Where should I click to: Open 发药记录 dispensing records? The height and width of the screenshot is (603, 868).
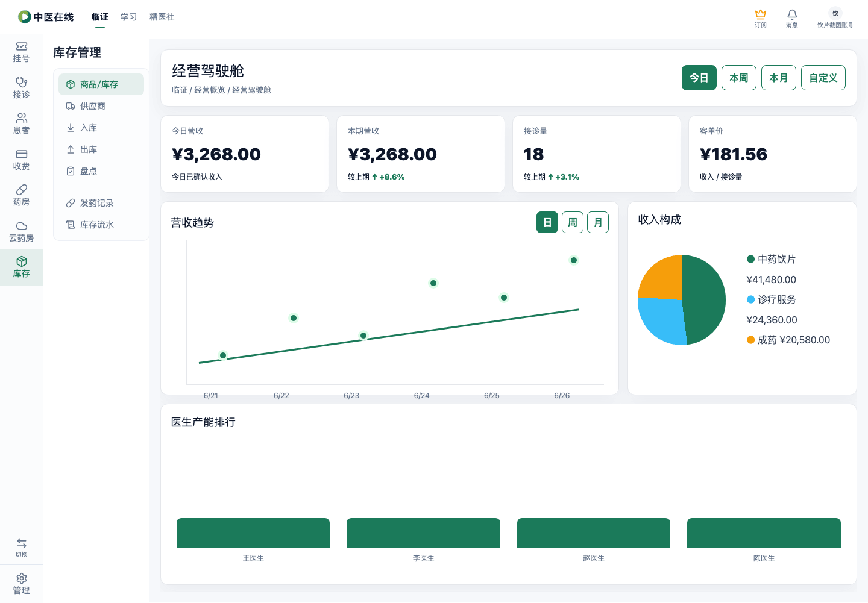101,203
